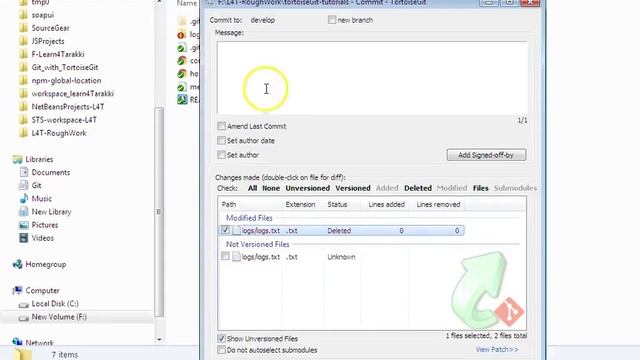The width and height of the screenshot is (640, 360).
Task: Tick the new branch checkbox
Action: (x=332, y=20)
